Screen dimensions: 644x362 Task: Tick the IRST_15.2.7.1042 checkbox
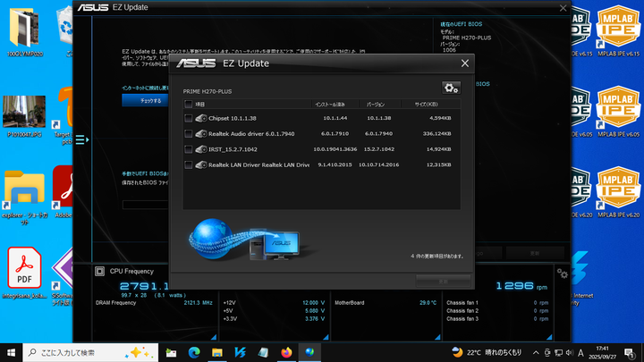(188, 149)
